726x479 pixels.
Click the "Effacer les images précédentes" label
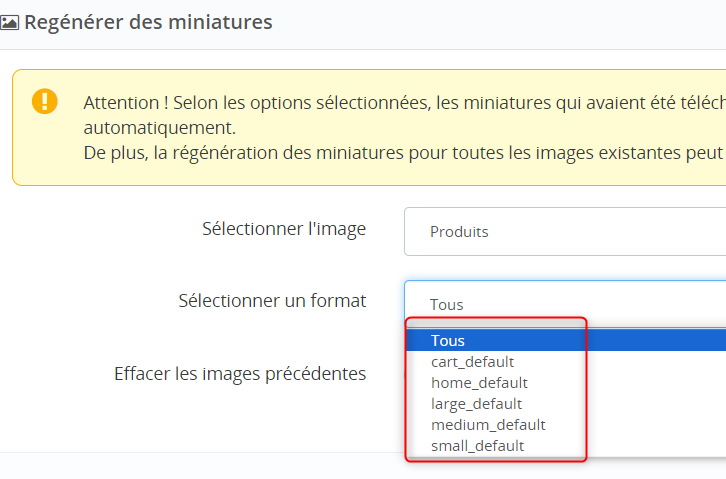[x=240, y=374]
